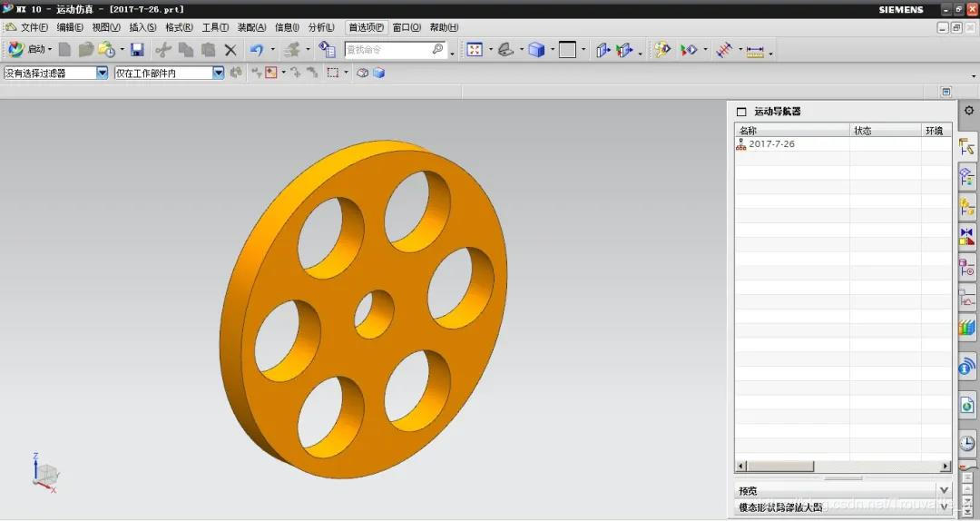Click the red graphing/interference tool icon
980x521 pixels.
tap(724, 49)
